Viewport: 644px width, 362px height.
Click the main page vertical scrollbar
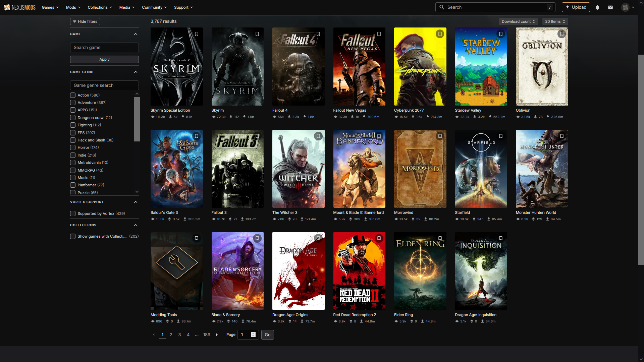[641, 160]
